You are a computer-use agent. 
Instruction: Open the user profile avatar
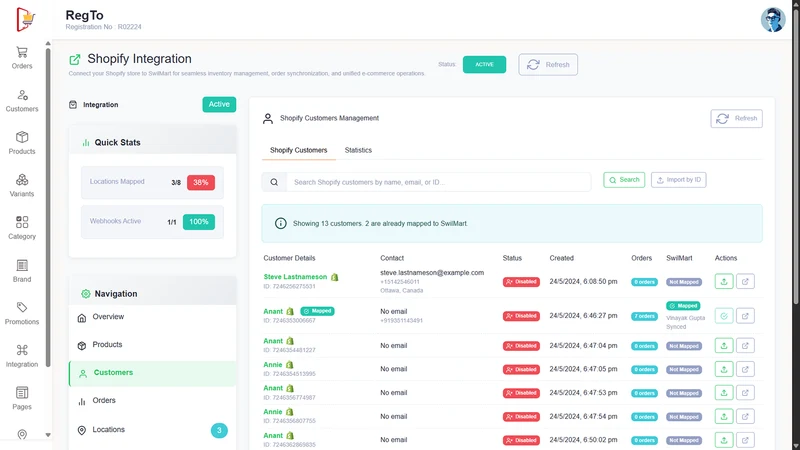tap(773, 20)
